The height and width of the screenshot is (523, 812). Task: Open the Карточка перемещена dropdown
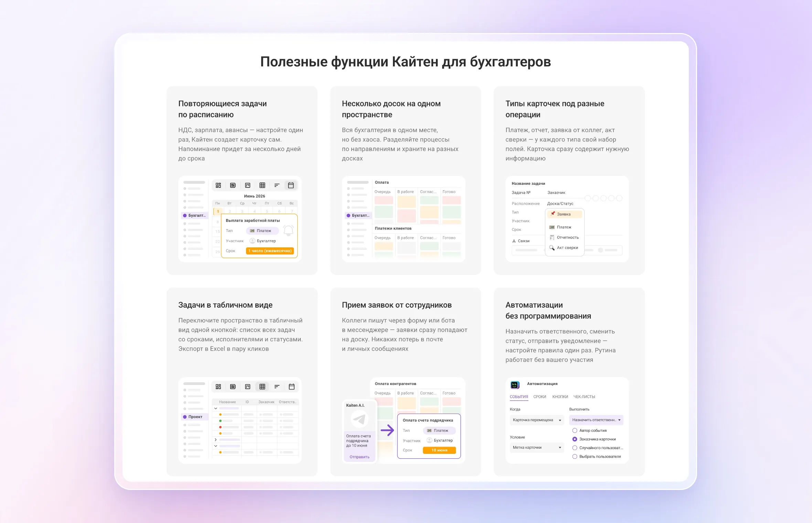[537, 420]
